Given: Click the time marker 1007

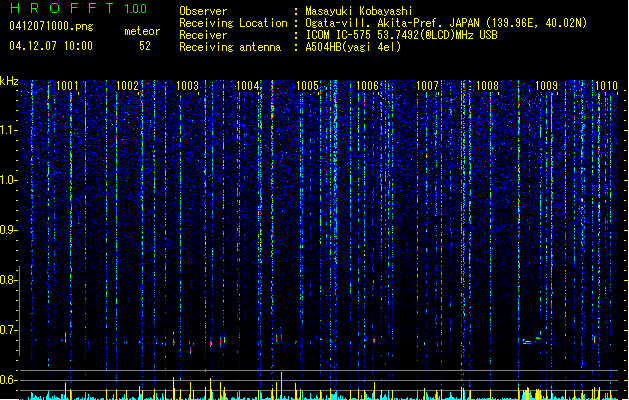Looking at the screenshot, I should [427, 86].
